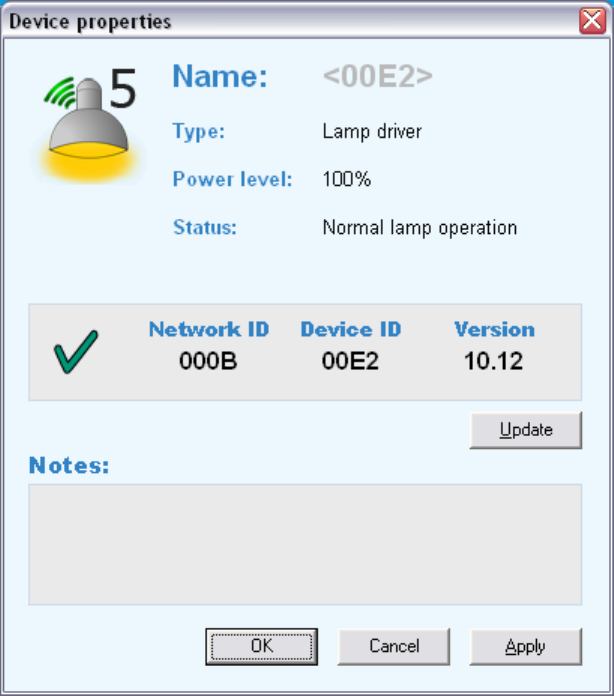Click the 'Type:' label
The width and height of the screenshot is (614, 696).
(x=198, y=131)
